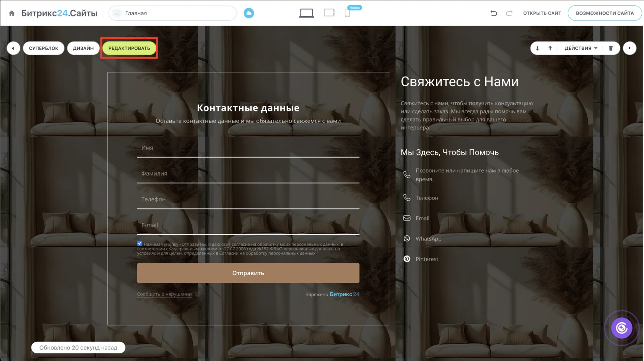Click the Имя input field
Screen dimensions: 644x361
pyautogui.click(x=248, y=149)
